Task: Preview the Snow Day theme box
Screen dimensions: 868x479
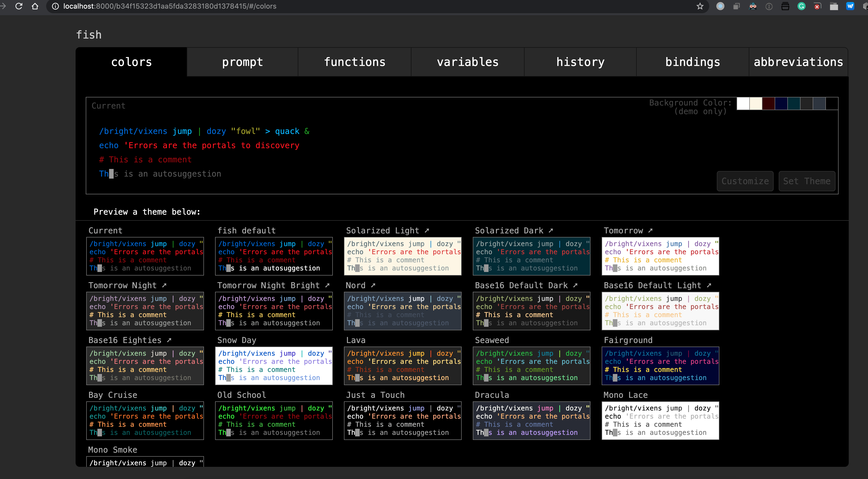Action: tap(274, 366)
